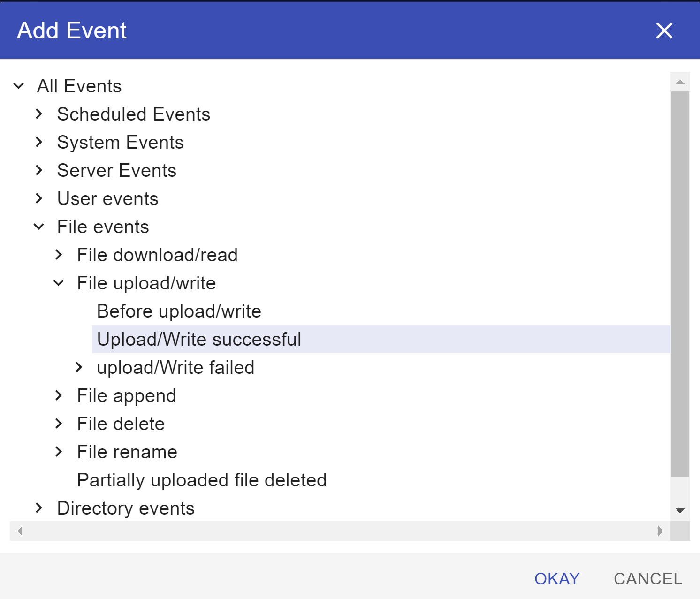700x599 pixels.
Task: Click the vertical scrollbar down arrow
Action: point(680,511)
